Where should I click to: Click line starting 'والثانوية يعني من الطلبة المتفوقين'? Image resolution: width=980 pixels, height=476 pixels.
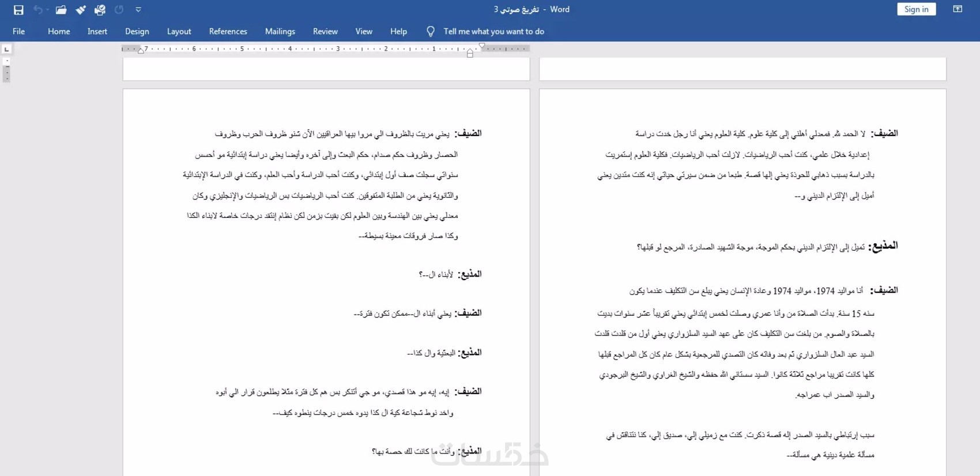tap(325, 196)
